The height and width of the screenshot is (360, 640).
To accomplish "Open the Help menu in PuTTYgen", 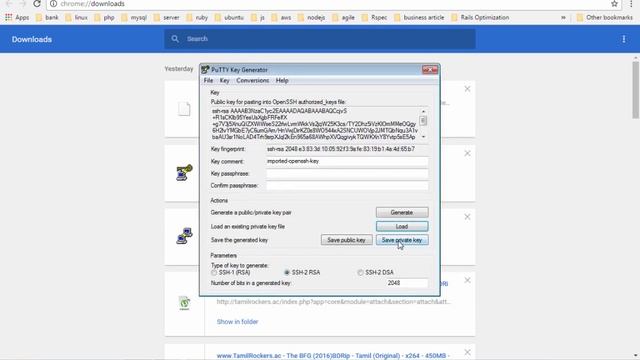I will pyautogui.click(x=282, y=80).
